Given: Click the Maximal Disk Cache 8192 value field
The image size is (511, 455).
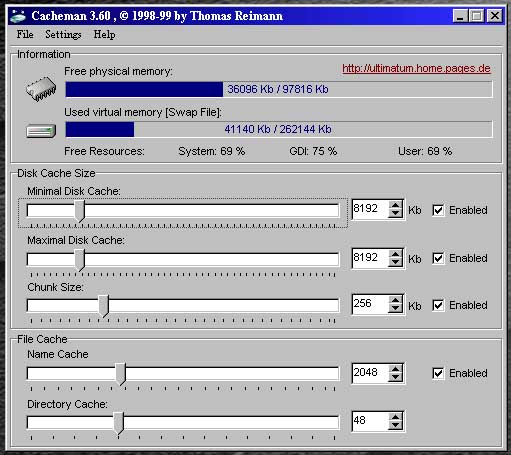Looking at the screenshot, I should [370, 258].
